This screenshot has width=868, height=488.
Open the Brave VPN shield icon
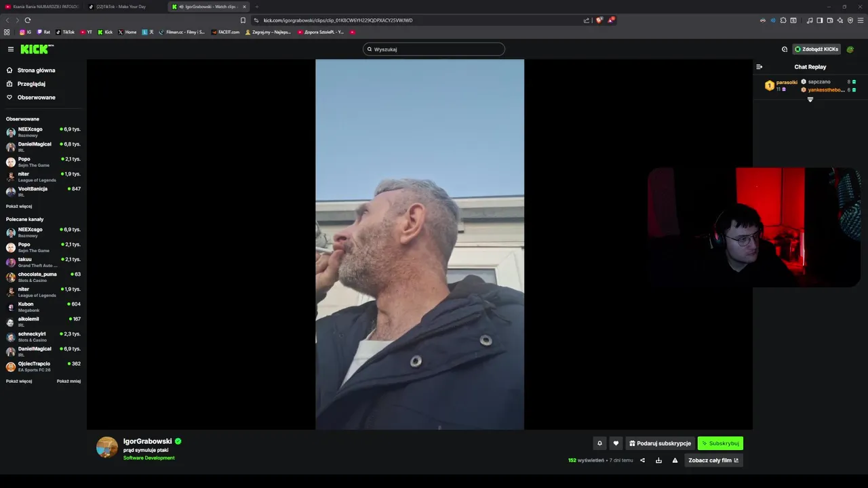tap(850, 20)
